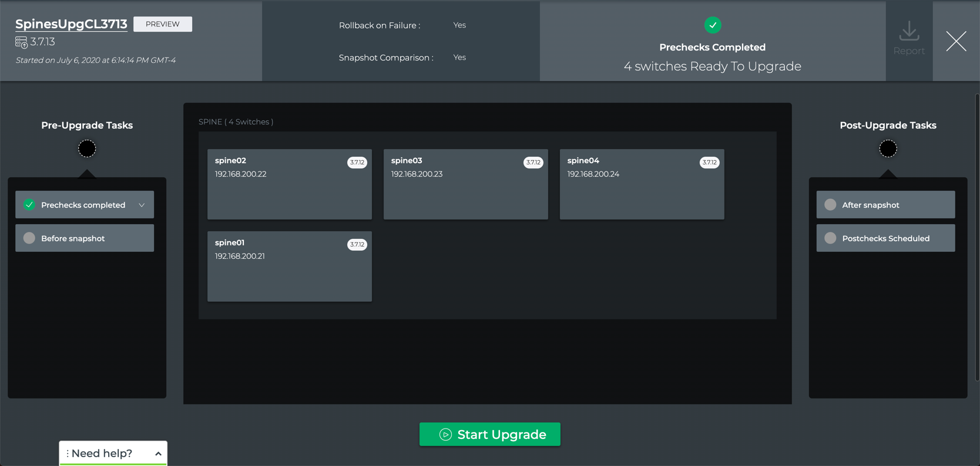Click the SpinesUpgCL3713 job name link
Screen dimensions: 980x466
[71, 24]
